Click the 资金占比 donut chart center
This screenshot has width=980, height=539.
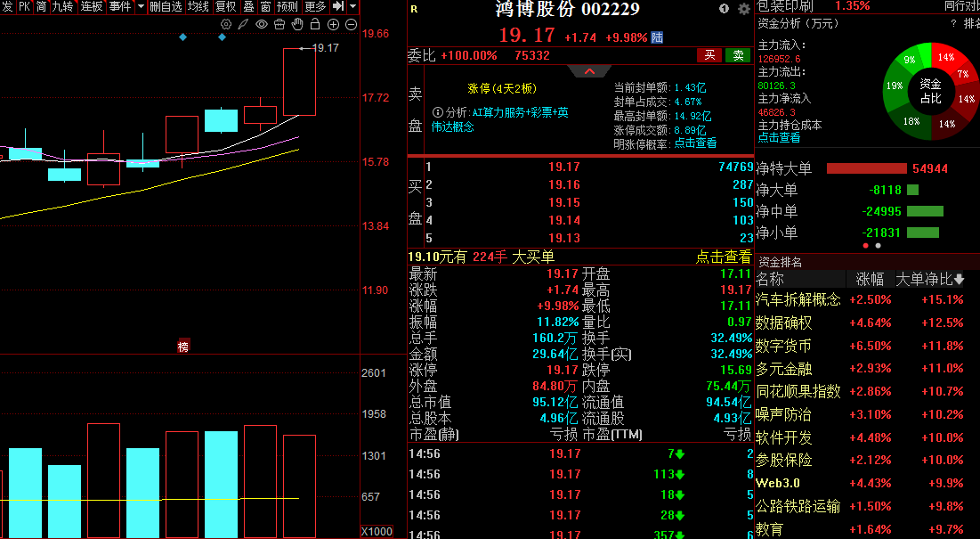pyautogui.click(x=931, y=91)
